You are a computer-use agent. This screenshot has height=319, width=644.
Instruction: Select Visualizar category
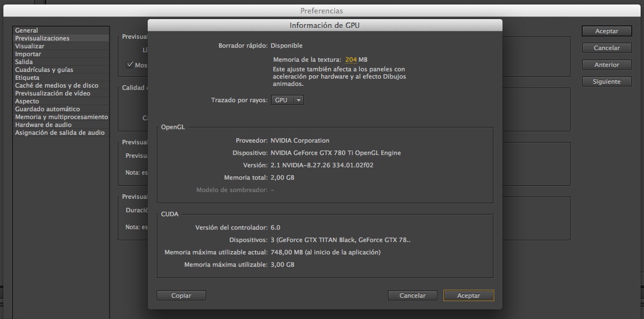pos(61,46)
